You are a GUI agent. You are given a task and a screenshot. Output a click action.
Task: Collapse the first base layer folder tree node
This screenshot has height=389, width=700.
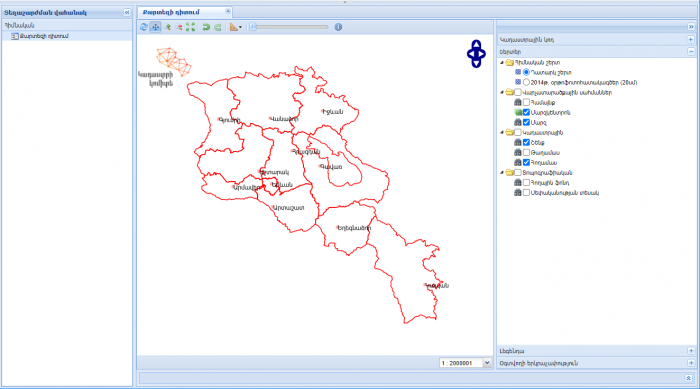point(502,63)
